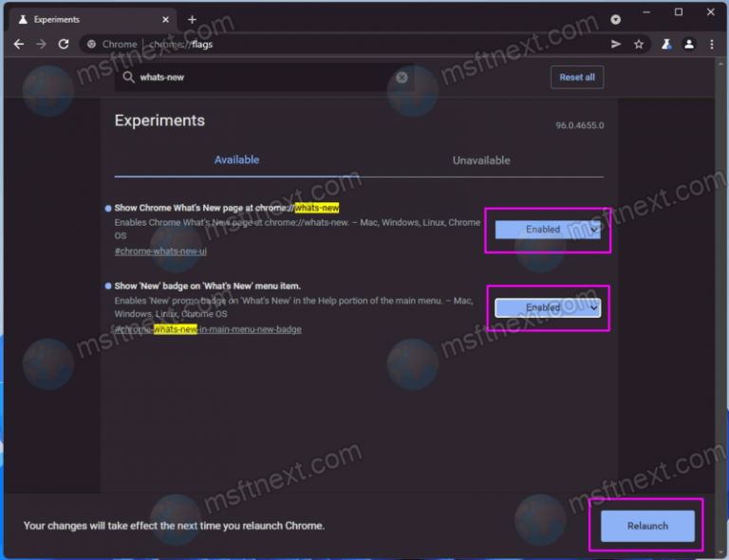Reload the chrome://flags page
The width and height of the screenshot is (729, 560).
tap(64, 45)
